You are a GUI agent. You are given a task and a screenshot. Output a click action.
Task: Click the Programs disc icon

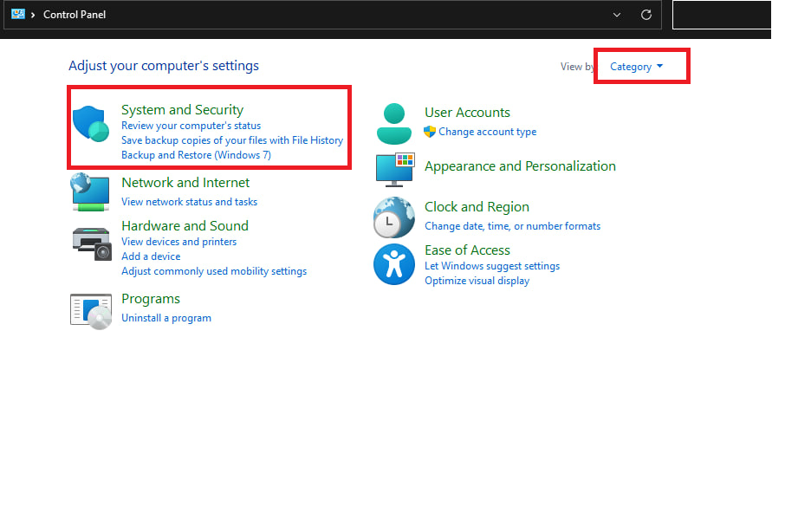pyautogui.click(x=91, y=309)
